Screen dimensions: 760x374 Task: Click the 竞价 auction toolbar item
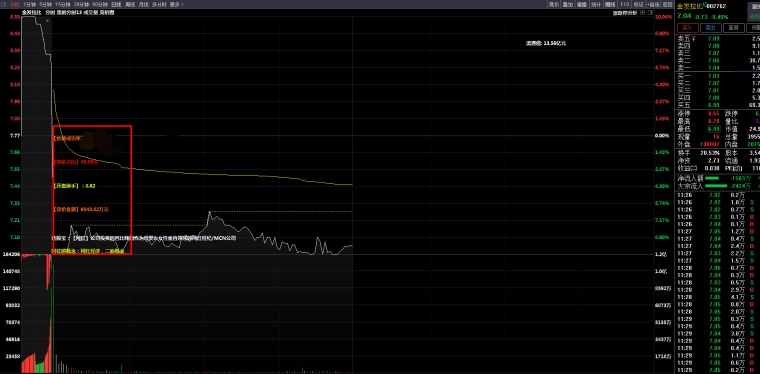tap(554, 4)
